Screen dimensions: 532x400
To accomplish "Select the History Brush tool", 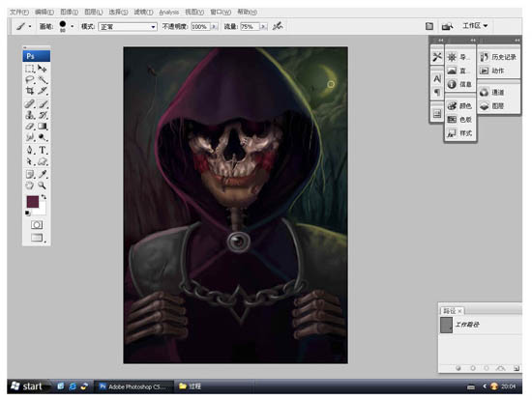I will [43, 115].
